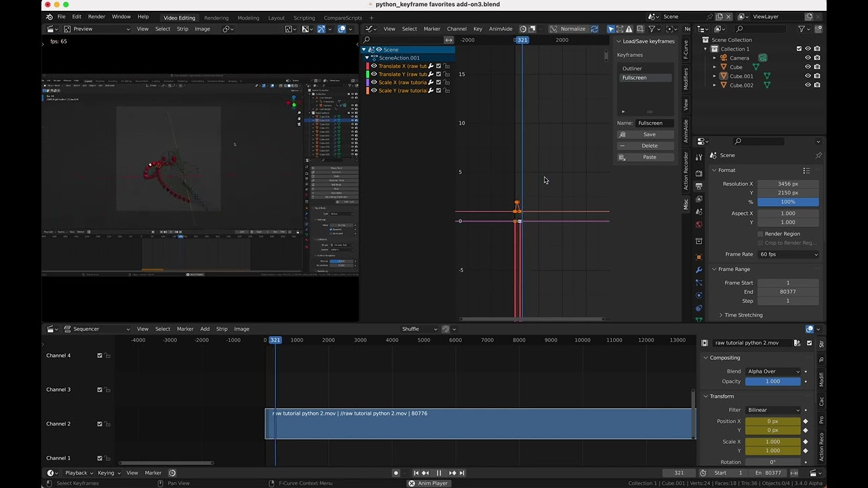Switch to the Video Editing workspace tab
868x488 pixels.
180,17
